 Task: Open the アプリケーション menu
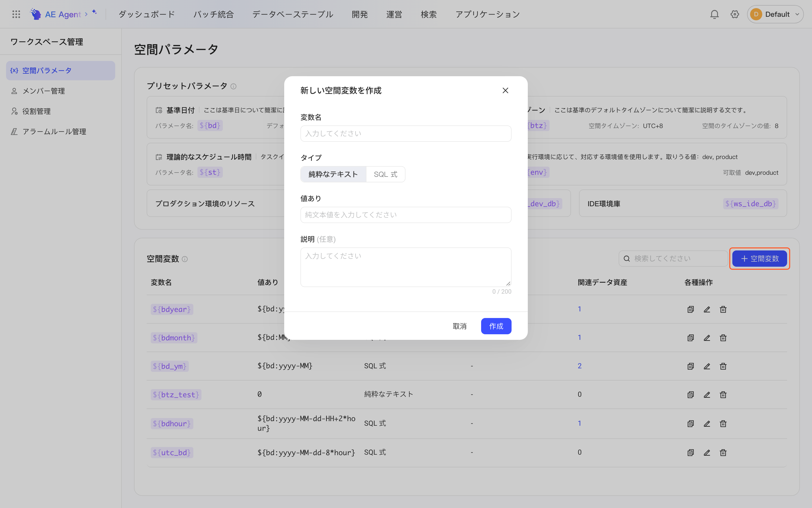[487, 14]
